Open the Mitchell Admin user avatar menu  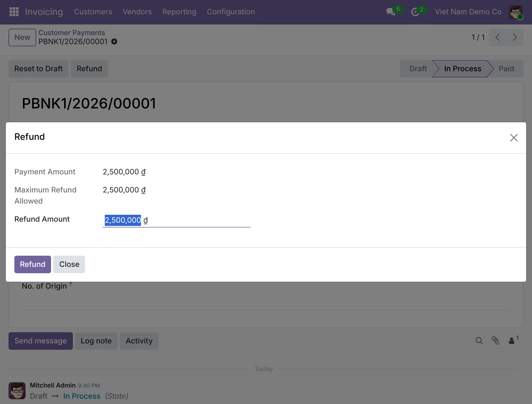click(x=516, y=12)
